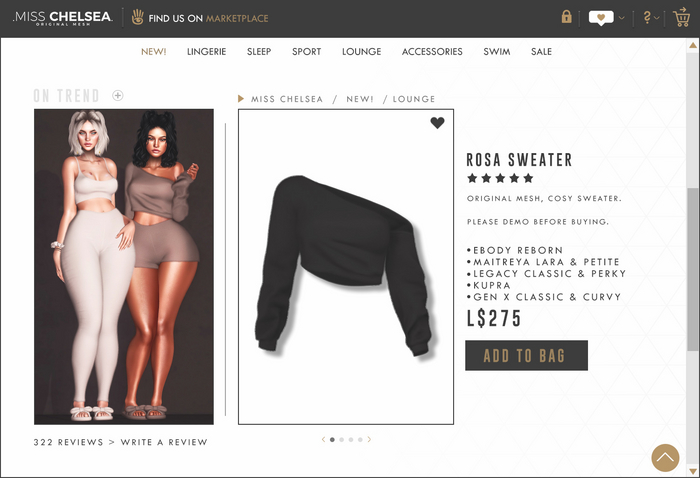Select the fourth image carousel dot

[x=360, y=440]
